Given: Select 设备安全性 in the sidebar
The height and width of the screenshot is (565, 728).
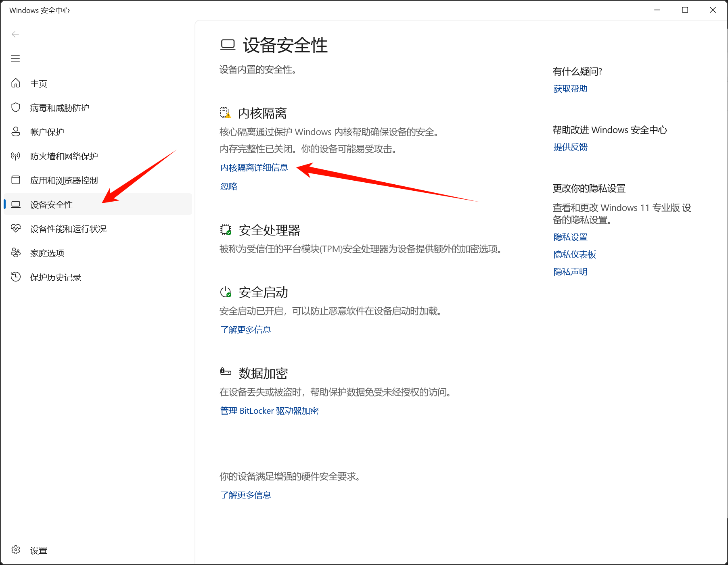Looking at the screenshot, I should click(52, 204).
